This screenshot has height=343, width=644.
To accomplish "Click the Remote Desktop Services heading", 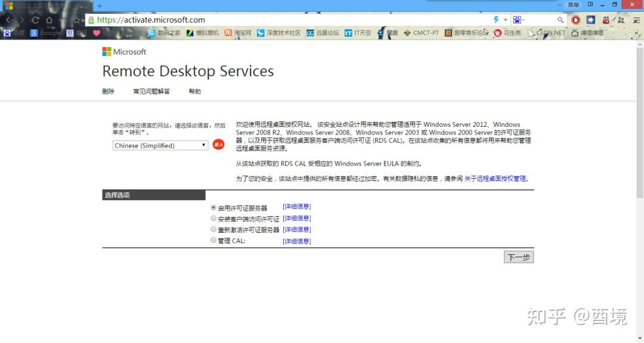I will [x=188, y=71].
